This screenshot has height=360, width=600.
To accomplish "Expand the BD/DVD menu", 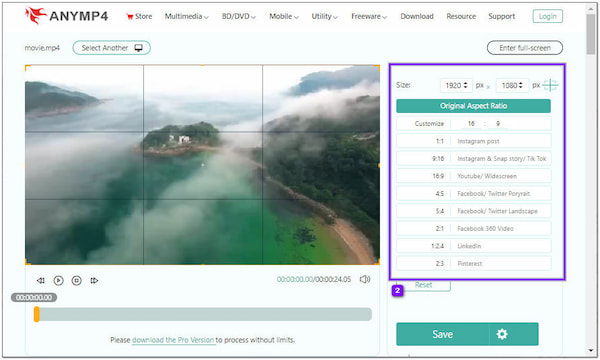I will click(x=238, y=16).
